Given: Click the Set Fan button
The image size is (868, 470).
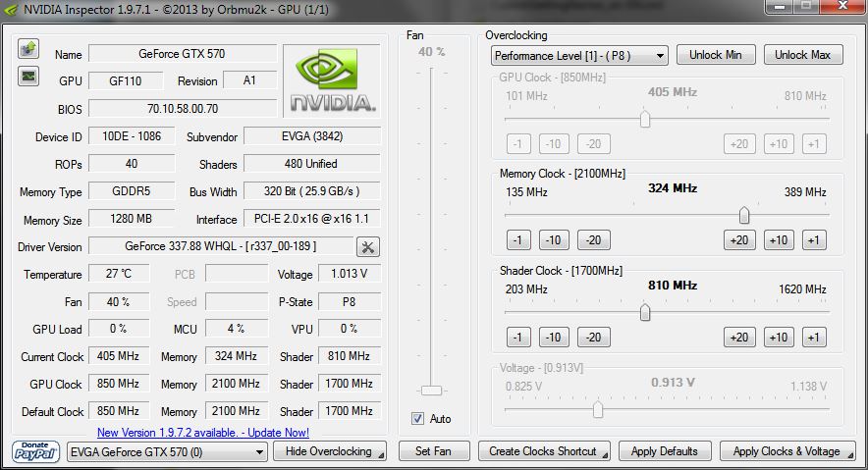Looking at the screenshot, I should [434, 451].
